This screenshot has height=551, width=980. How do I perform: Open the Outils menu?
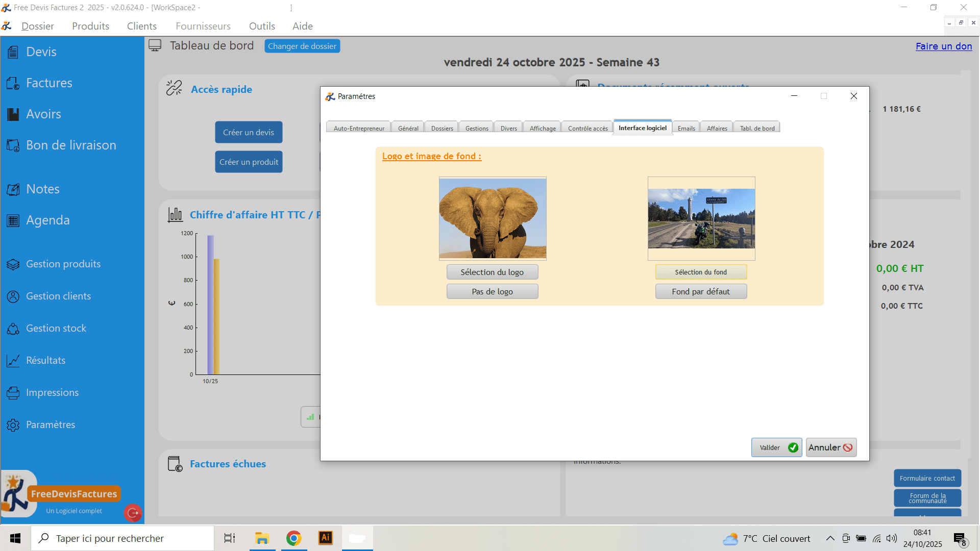(262, 26)
